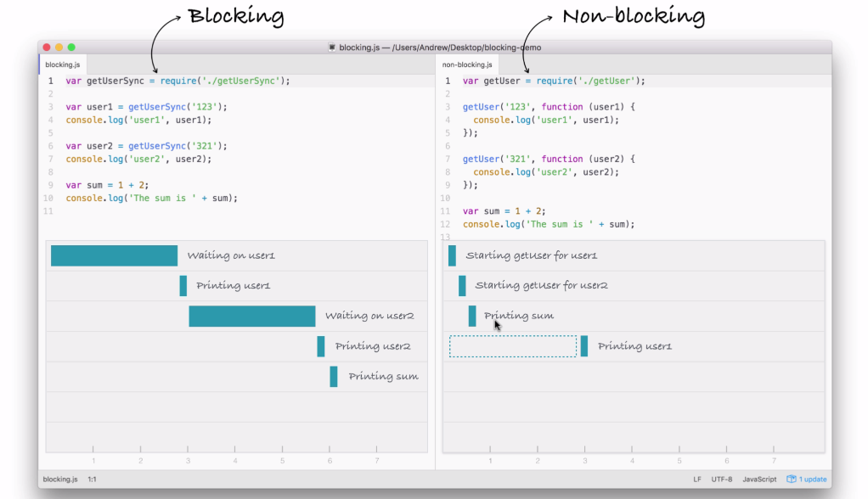Click 'user1' variable on blocking.js line 3
This screenshot has height=499, width=868.
99,107
